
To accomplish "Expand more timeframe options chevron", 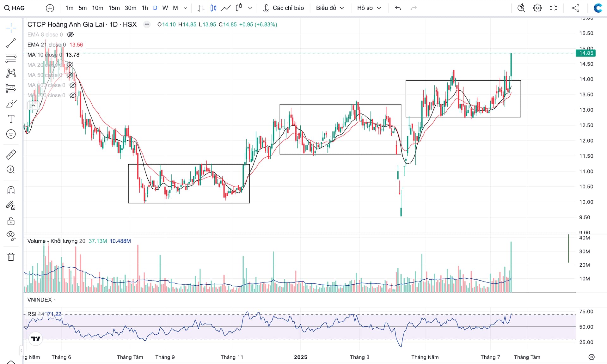I will click(186, 8).
